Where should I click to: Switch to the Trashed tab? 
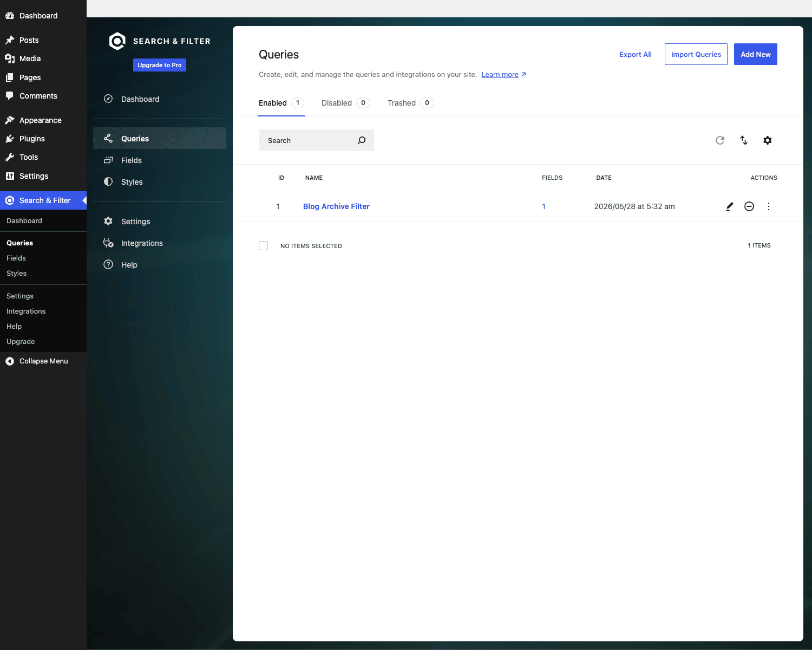coord(410,103)
